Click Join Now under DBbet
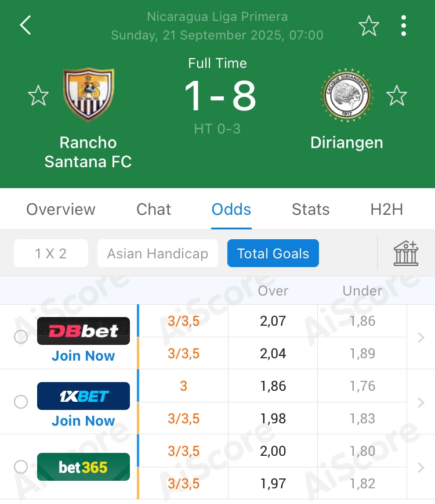435x504 pixels. pyautogui.click(x=83, y=356)
